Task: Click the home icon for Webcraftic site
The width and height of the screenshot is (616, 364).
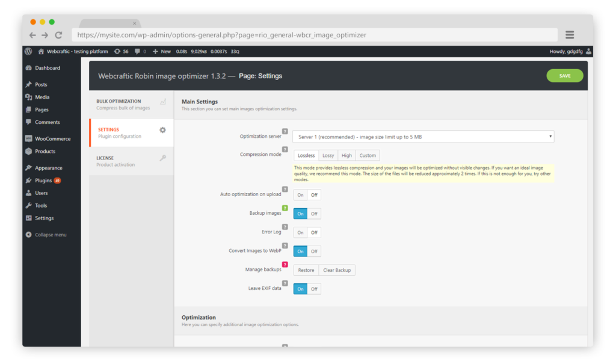Action: click(41, 52)
